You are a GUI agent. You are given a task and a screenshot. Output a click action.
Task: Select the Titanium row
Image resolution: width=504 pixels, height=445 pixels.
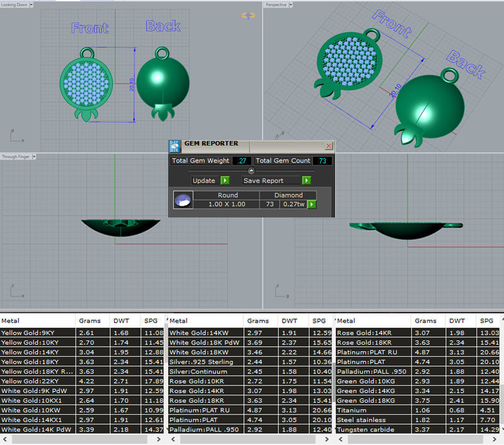(x=418, y=410)
